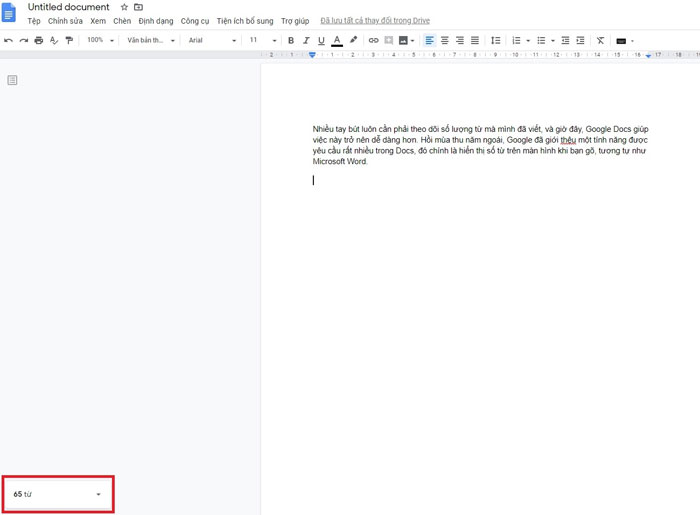The width and height of the screenshot is (700, 515).
Task: Toggle bold formatting
Action: click(x=291, y=41)
